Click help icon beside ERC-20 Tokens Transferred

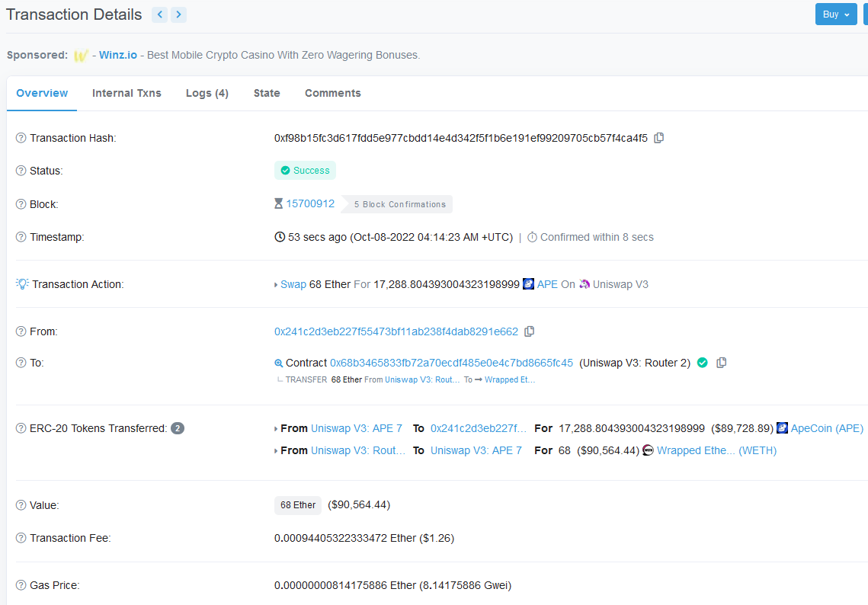[21, 428]
